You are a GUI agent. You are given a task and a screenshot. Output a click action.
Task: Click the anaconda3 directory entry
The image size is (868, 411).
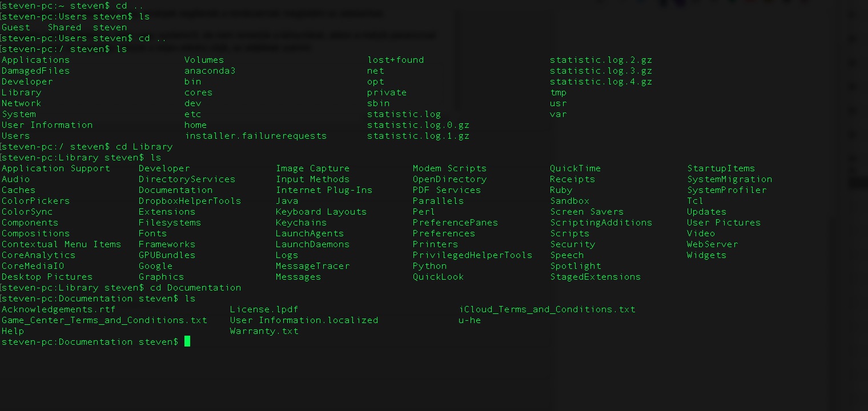(210, 71)
